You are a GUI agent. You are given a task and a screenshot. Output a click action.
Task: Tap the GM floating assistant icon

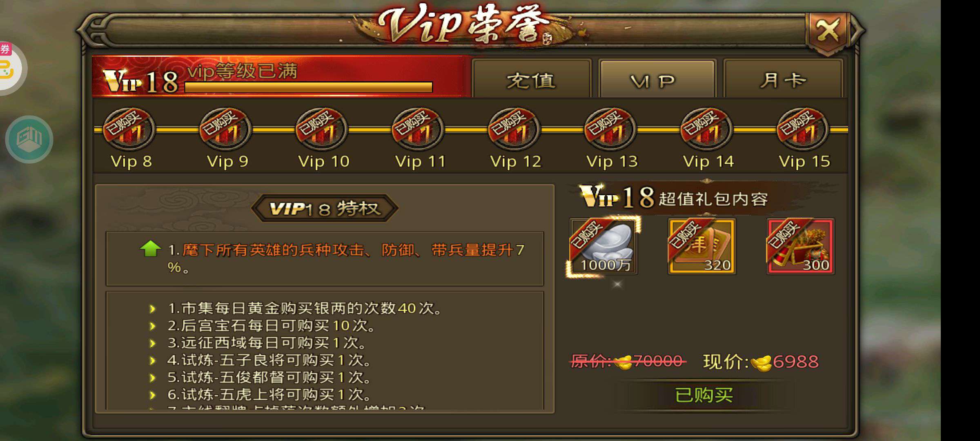tap(29, 139)
